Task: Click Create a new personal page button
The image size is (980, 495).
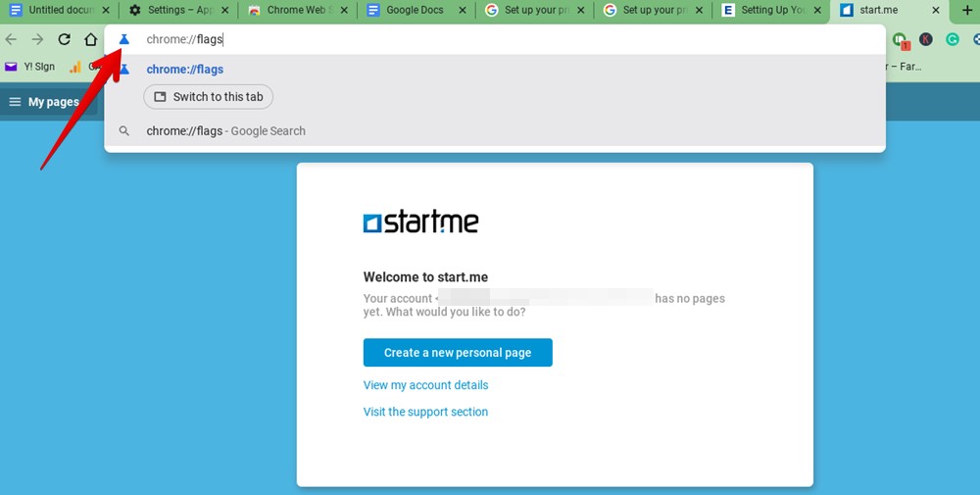Action: click(x=458, y=353)
